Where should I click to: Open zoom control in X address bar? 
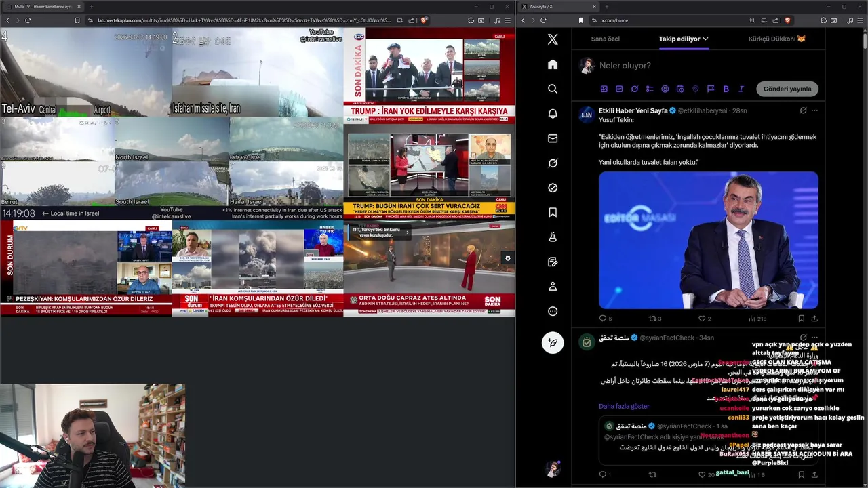[752, 20]
